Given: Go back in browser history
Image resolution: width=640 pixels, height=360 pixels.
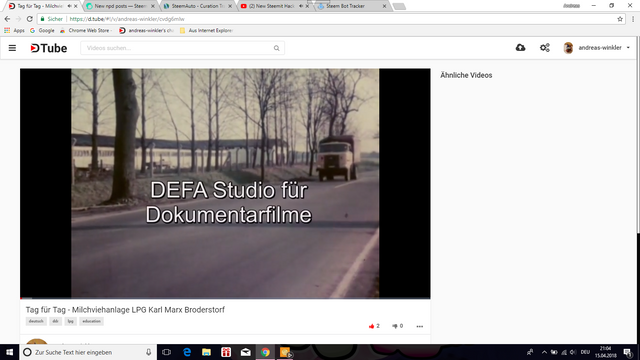Looking at the screenshot, I should pos(7,19).
